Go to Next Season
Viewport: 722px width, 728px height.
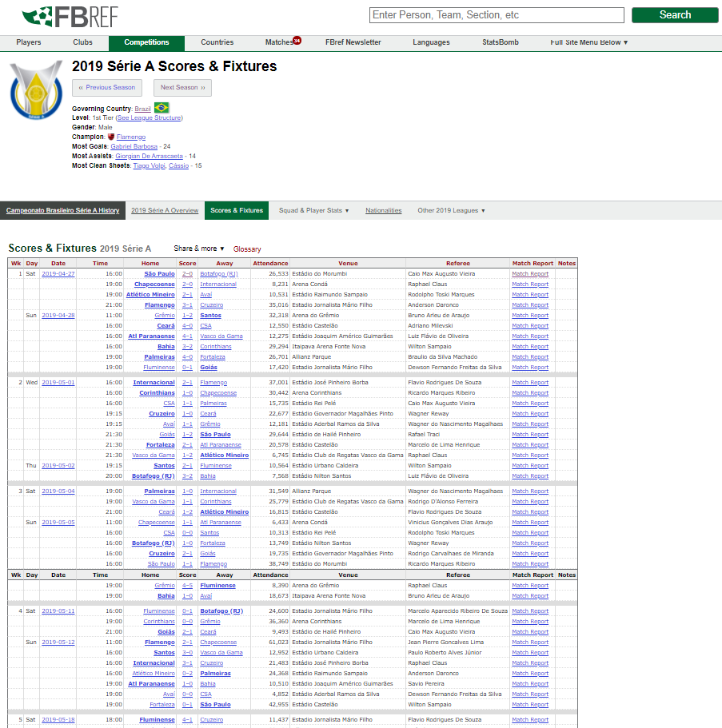pos(182,87)
